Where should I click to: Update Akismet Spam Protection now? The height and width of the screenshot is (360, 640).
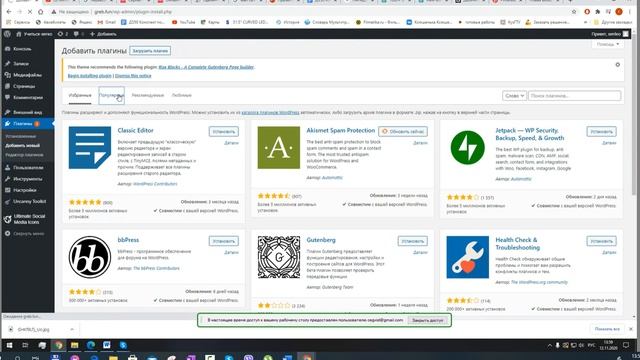click(403, 131)
